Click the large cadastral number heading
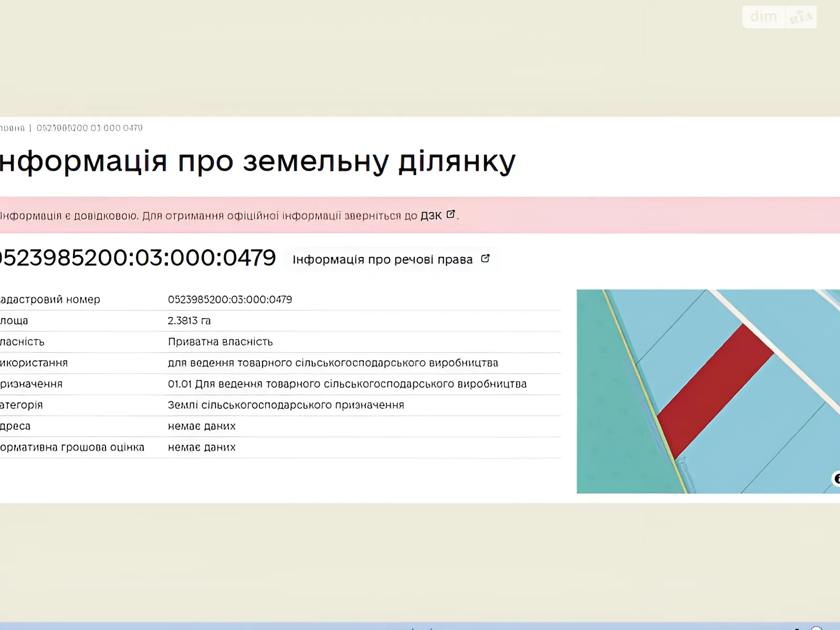Screen dimensions: 840x630 136,258
